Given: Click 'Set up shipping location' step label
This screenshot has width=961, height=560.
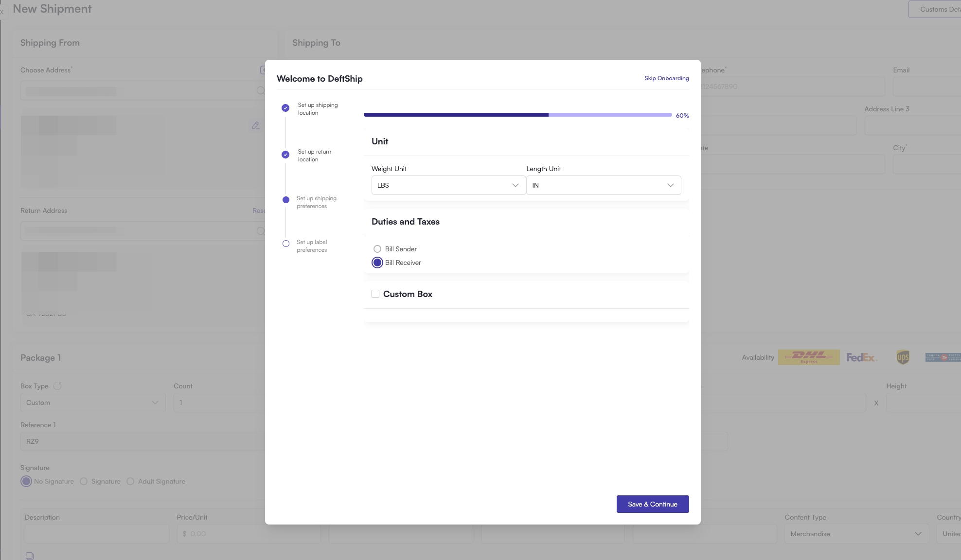Looking at the screenshot, I should point(318,109).
